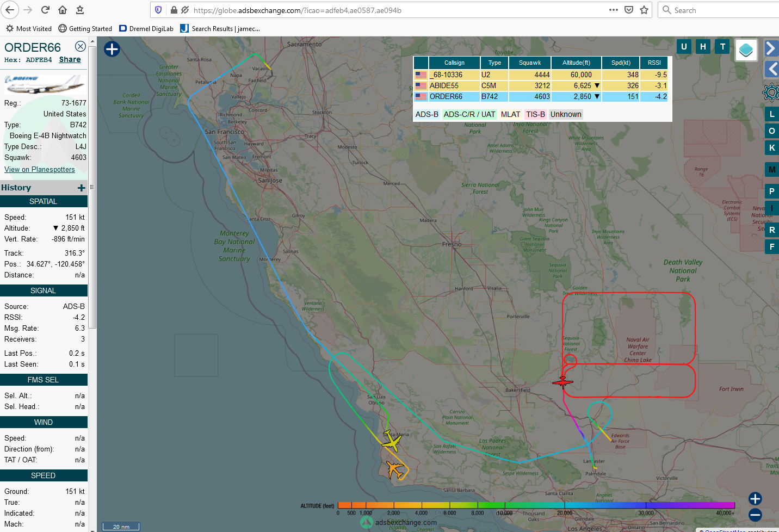
Task: Sort table by Spd(kt) column
Action: (621, 63)
